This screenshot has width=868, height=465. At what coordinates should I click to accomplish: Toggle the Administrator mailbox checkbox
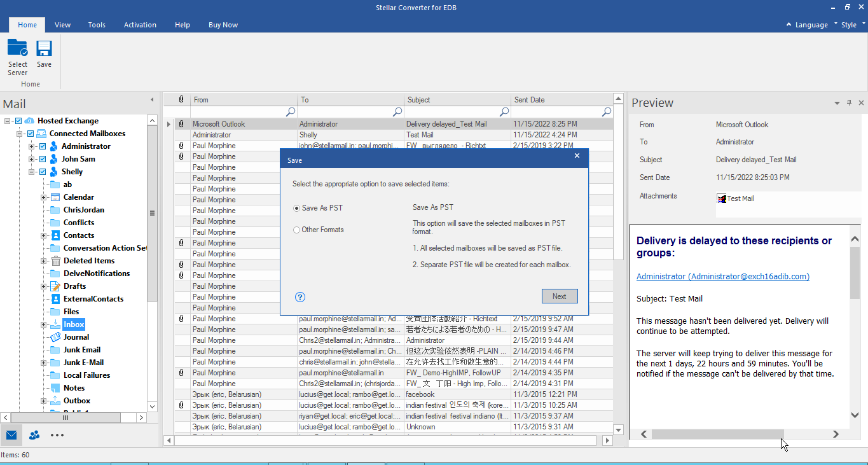(x=43, y=146)
